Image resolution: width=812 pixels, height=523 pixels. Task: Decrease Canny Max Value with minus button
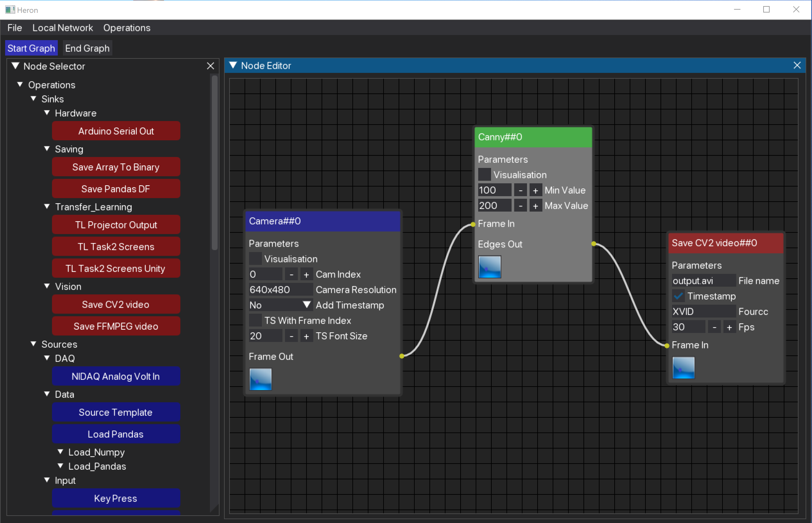520,206
